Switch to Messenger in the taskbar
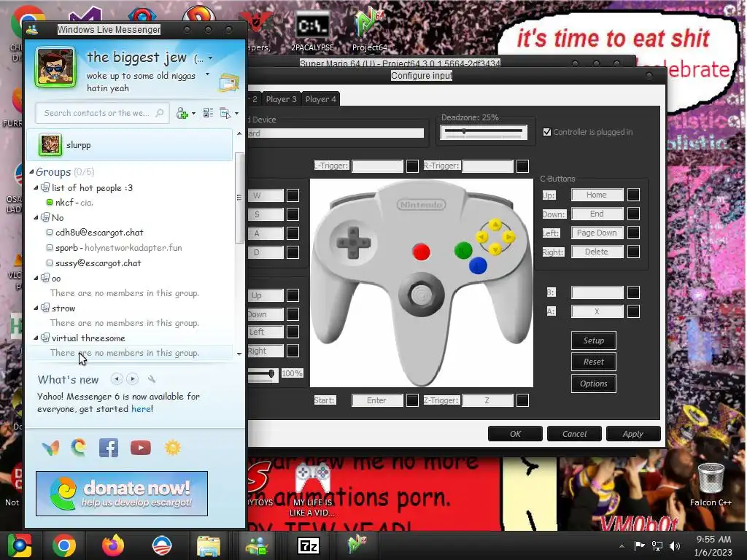Screen dimensions: 747x560 (x=257, y=545)
